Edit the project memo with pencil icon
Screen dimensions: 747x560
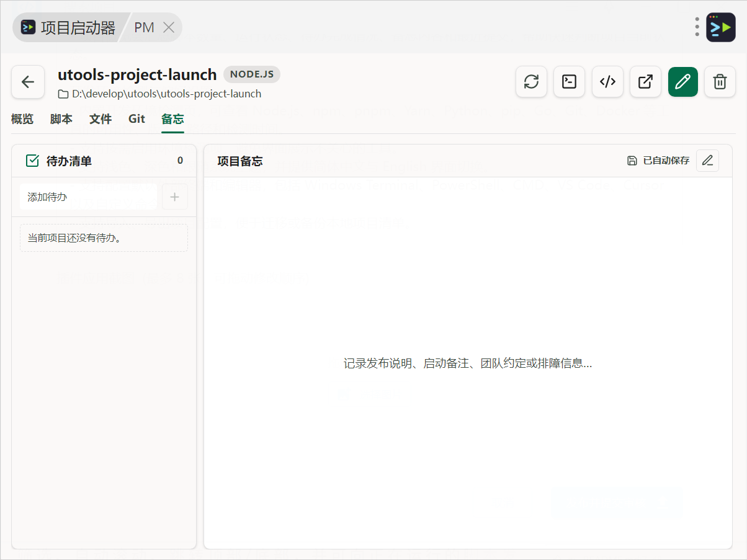click(x=707, y=161)
